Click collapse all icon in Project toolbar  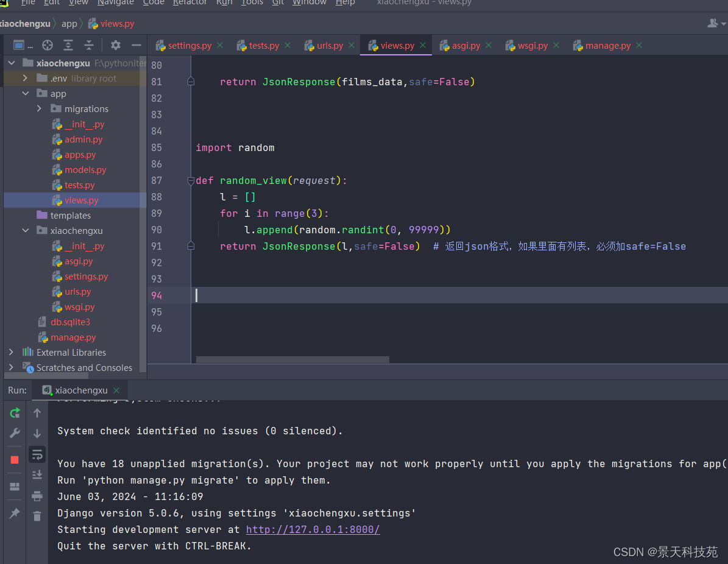pyautogui.click(x=89, y=45)
